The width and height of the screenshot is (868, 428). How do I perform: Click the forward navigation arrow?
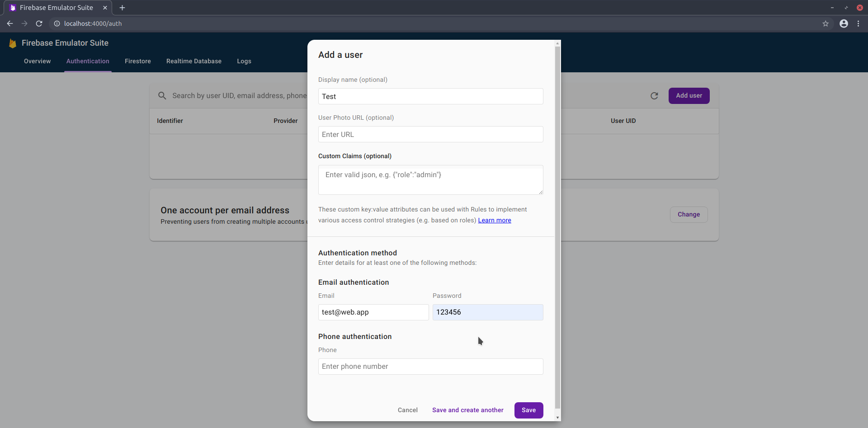coord(24,24)
